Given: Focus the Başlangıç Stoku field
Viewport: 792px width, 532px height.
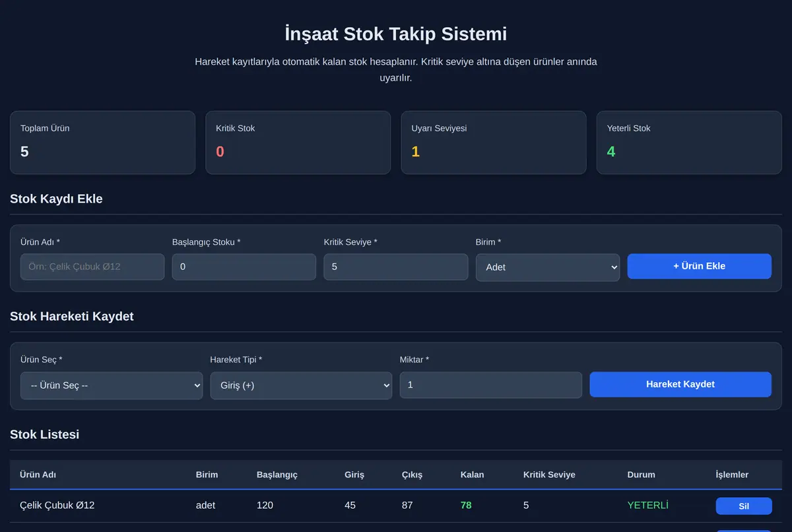Looking at the screenshot, I should pos(244,267).
